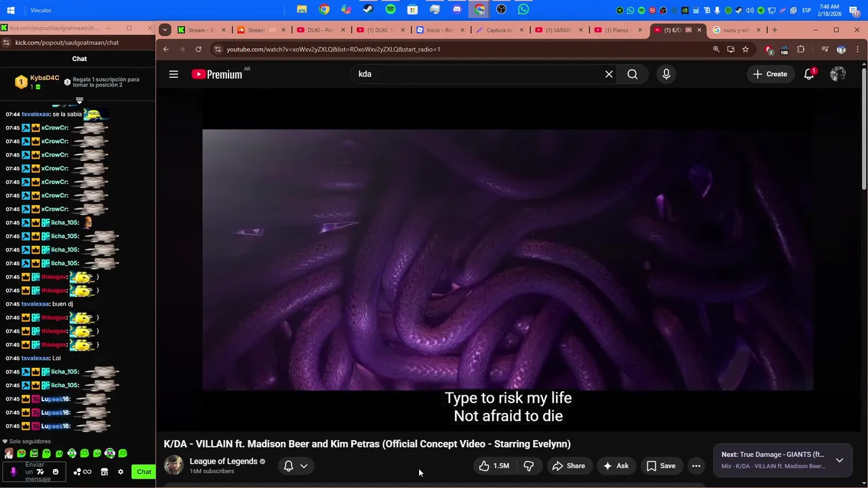868x488 pixels.
Task: Click KybaD4C top gifter entry
Action: coord(37,82)
